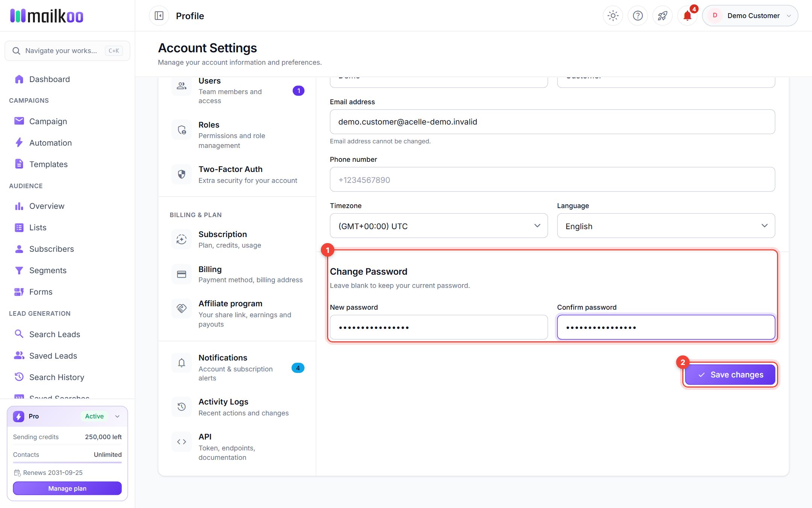Click the Manage plan button
The height and width of the screenshot is (508, 812).
click(x=67, y=488)
